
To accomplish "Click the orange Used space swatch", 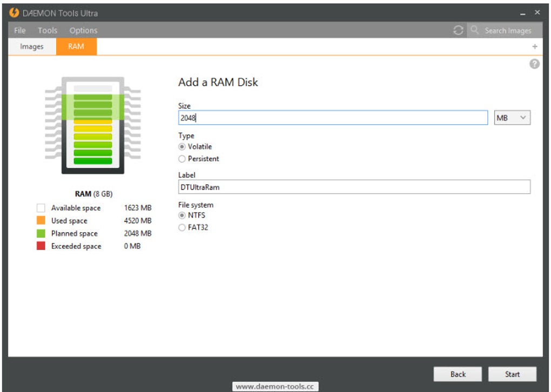I will pyautogui.click(x=41, y=221).
